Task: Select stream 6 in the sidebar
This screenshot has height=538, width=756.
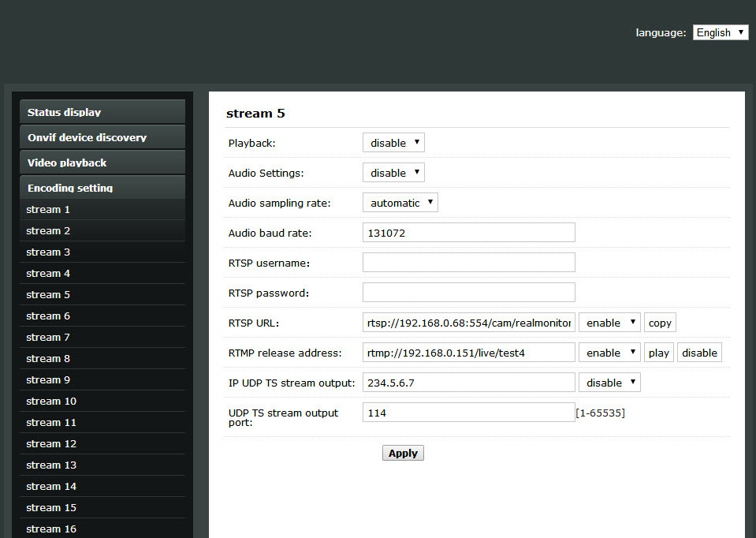Action: (x=102, y=316)
